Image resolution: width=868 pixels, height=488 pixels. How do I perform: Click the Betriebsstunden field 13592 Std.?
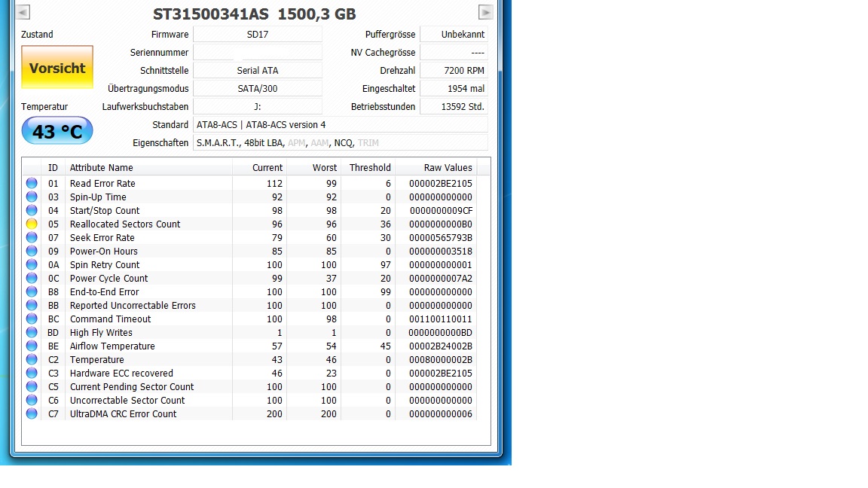pos(454,107)
